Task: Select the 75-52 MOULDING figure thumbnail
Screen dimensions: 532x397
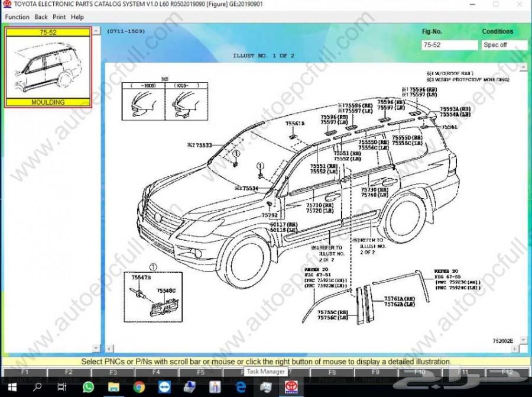Action: pos(48,67)
